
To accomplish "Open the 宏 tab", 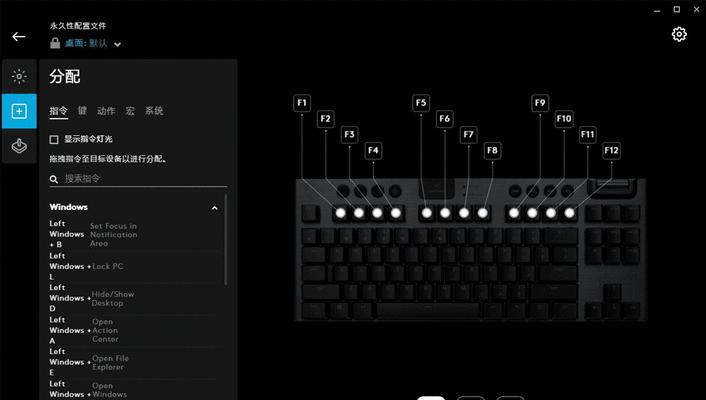I will pos(130,111).
